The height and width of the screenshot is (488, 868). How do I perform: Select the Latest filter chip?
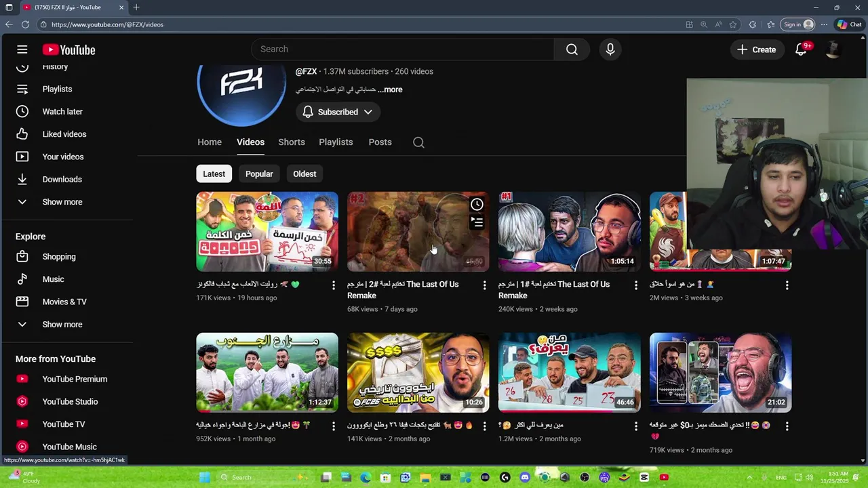coord(214,174)
